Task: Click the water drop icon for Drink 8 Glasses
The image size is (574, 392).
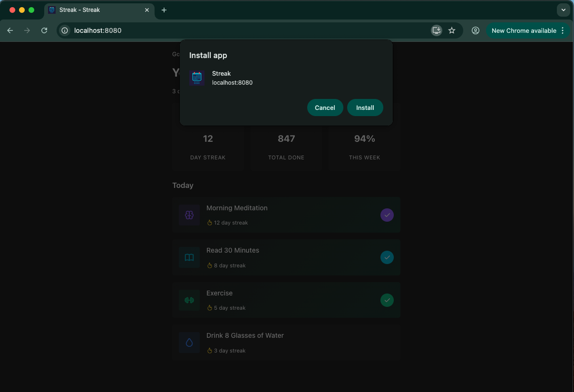Action: pos(189,343)
